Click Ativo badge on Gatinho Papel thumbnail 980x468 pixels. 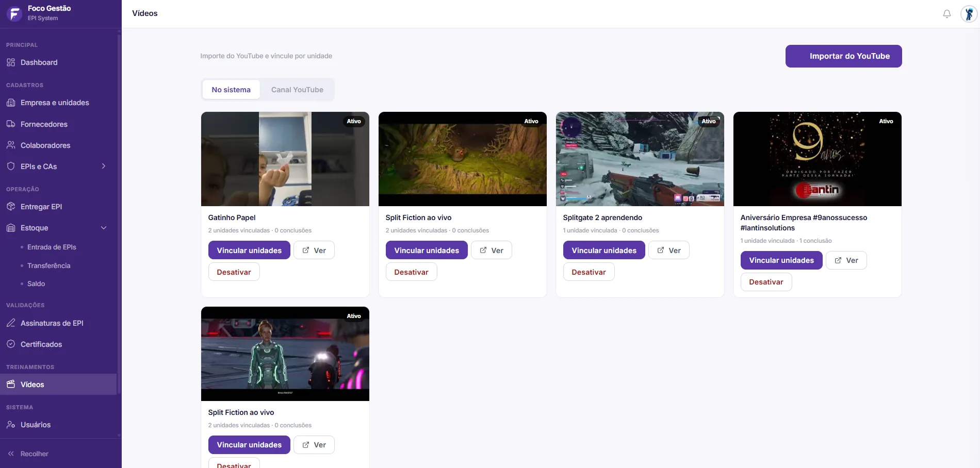point(354,121)
